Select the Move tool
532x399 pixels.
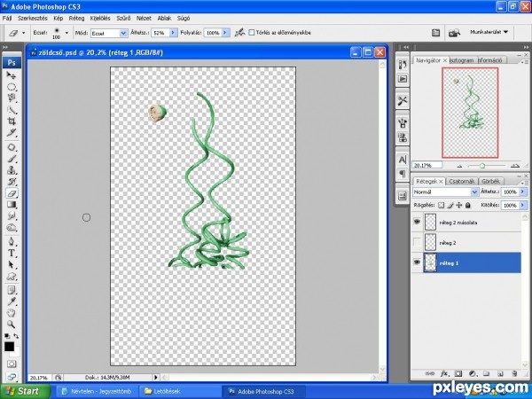point(12,75)
